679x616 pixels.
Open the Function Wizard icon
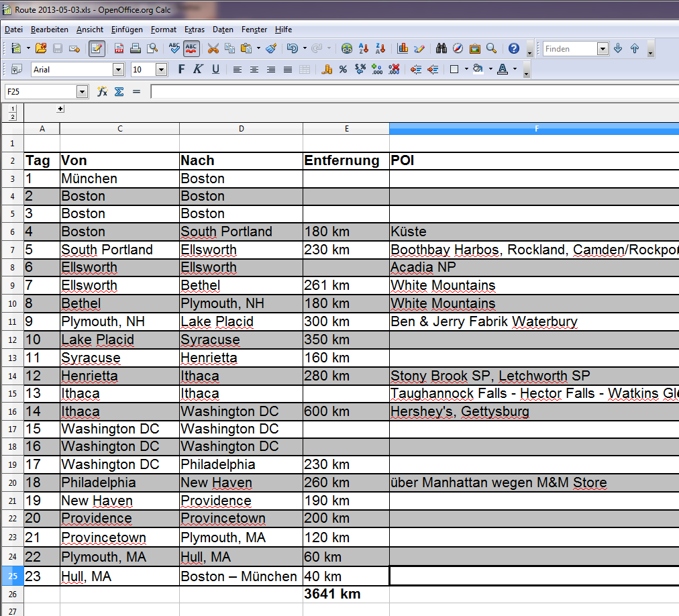(103, 91)
